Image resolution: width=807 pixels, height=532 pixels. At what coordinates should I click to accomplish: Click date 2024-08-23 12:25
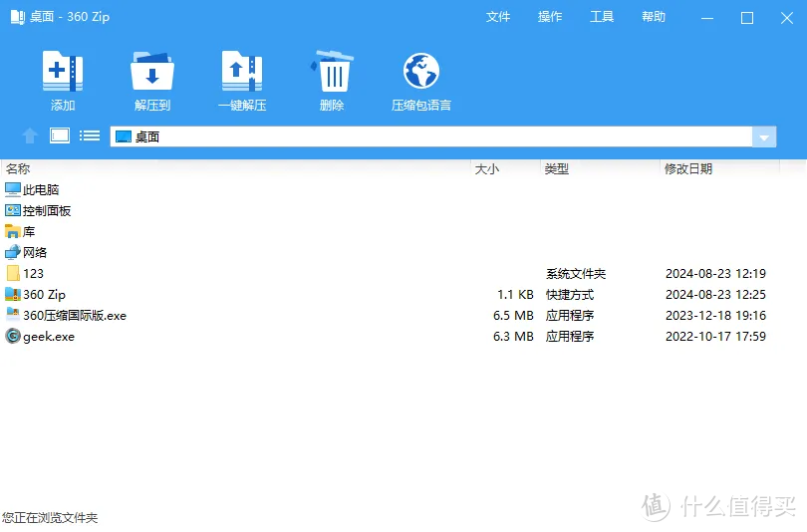[x=716, y=295]
